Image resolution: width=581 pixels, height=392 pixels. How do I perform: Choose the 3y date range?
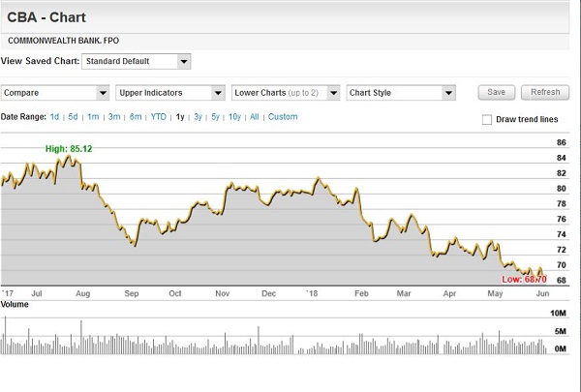[198, 117]
